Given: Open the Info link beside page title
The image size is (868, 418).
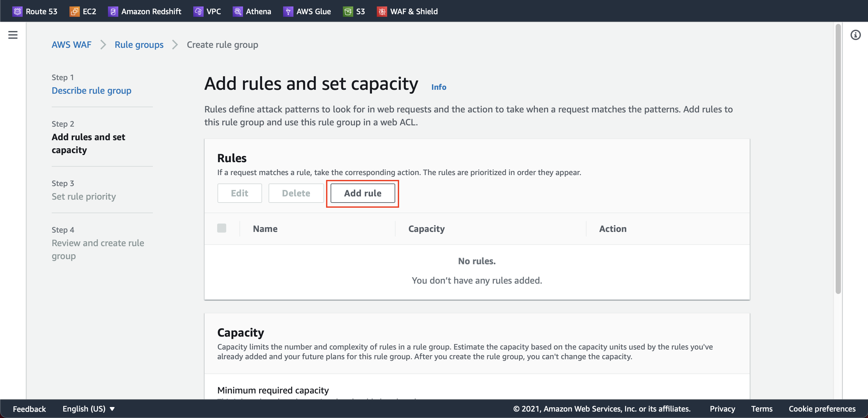Looking at the screenshot, I should click(439, 87).
